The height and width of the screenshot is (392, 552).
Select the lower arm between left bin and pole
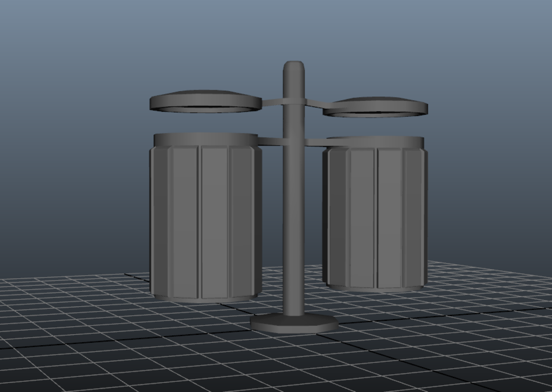pos(271,141)
